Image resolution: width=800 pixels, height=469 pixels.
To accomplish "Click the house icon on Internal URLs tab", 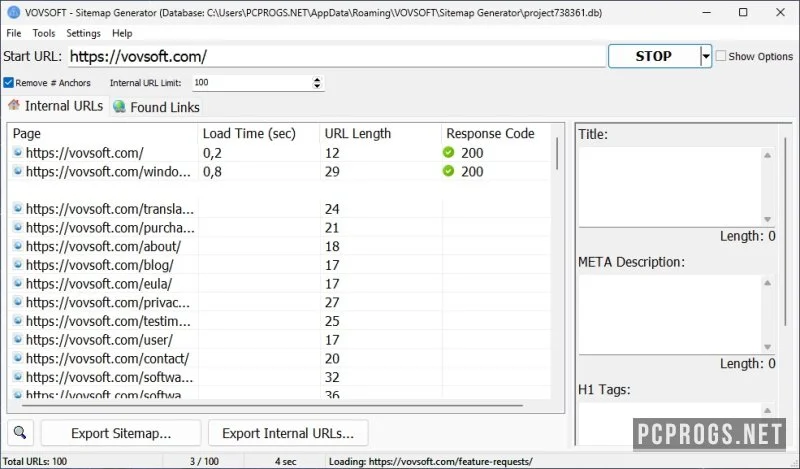I will [x=14, y=106].
